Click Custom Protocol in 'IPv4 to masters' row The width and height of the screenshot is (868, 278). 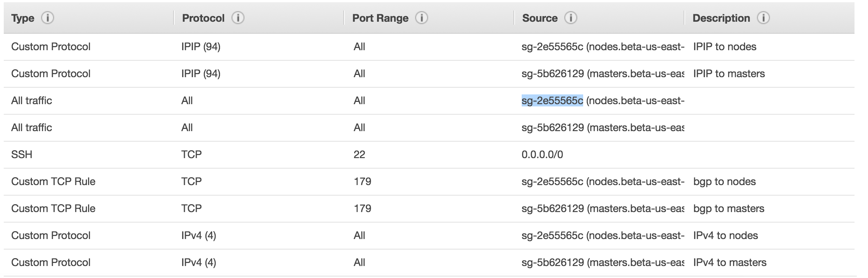[51, 262]
